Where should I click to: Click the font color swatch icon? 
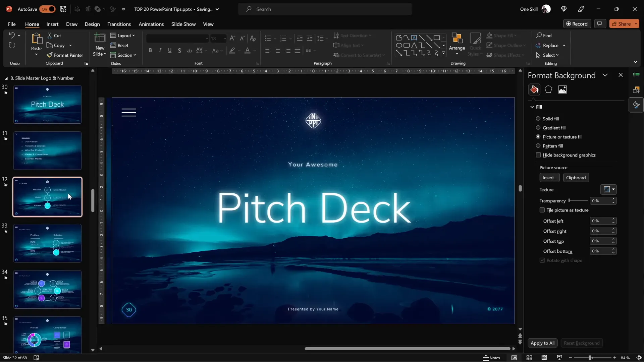(x=248, y=50)
